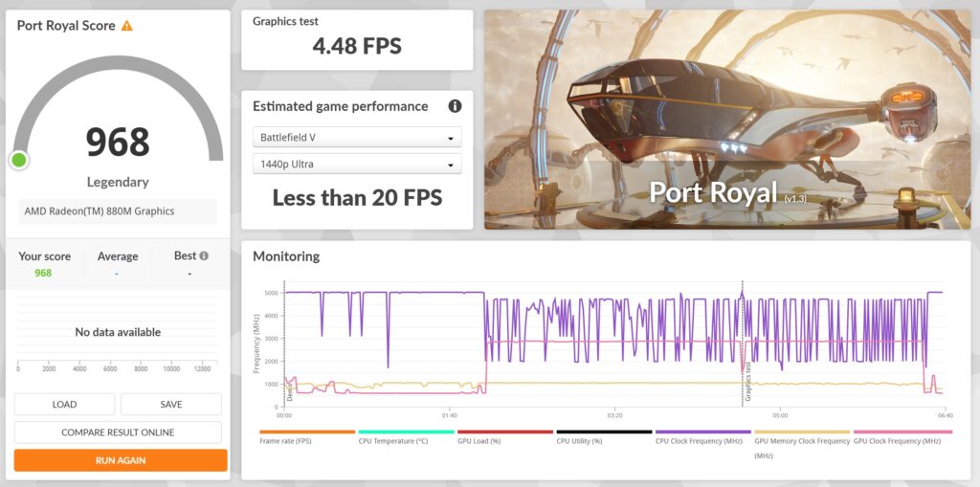Screen dimensions: 980x487
Task: Click the 01:40 time label on the chart axis
Action: click(449, 415)
